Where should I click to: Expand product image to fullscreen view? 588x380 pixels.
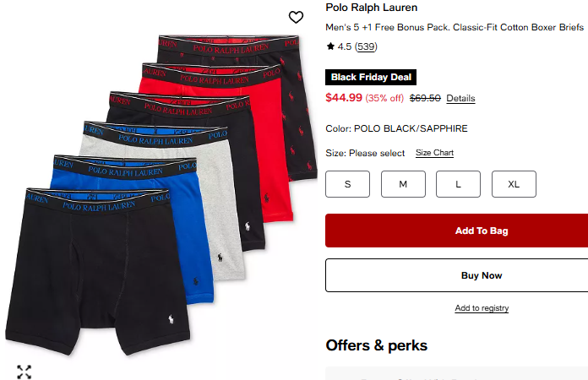click(24, 372)
